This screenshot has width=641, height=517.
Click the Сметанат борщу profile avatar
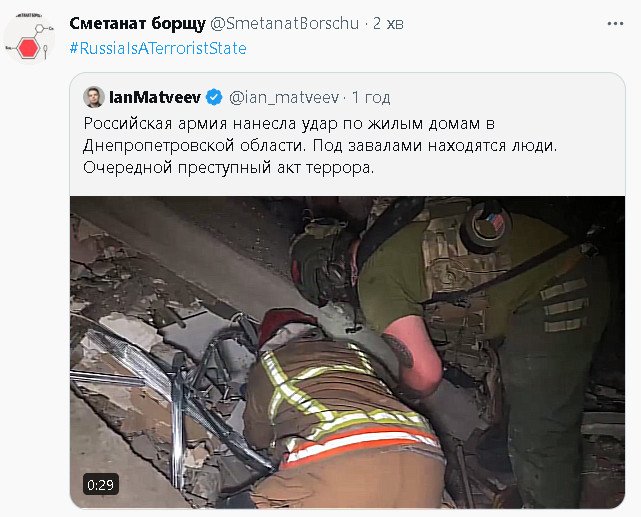29,38
